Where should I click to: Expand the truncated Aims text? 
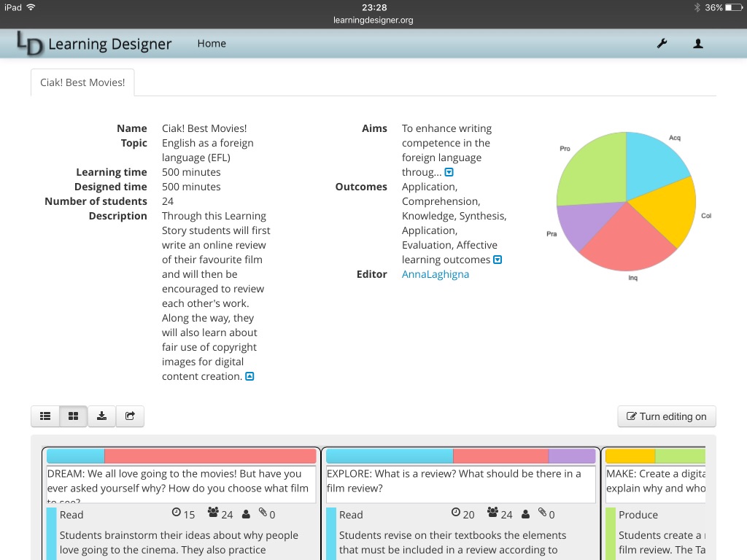449,173
